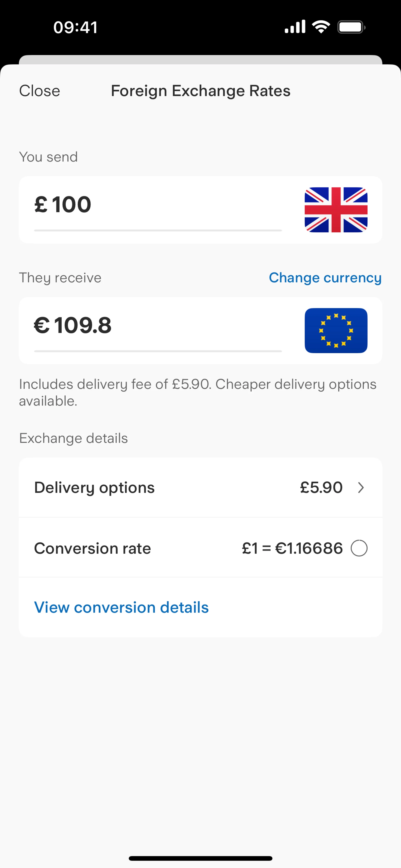Close the Foreign Exchange Rates sheet

click(x=39, y=91)
